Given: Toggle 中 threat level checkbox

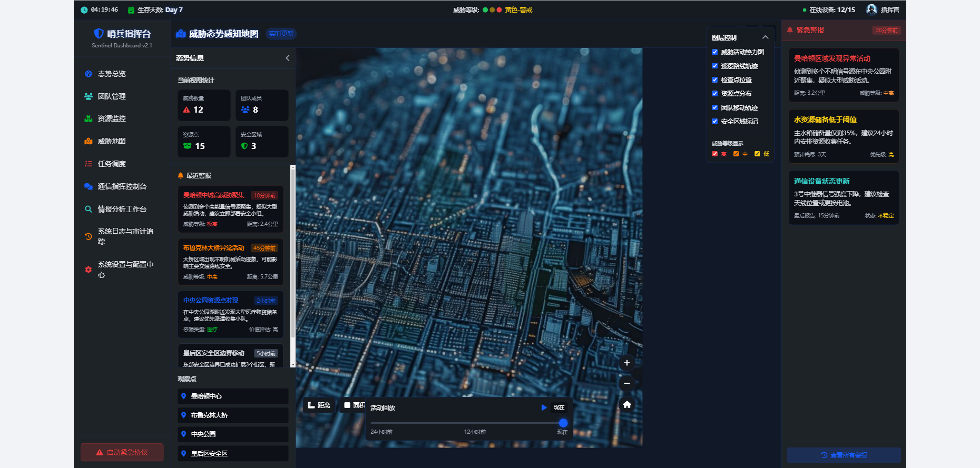Looking at the screenshot, I should click(x=736, y=154).
